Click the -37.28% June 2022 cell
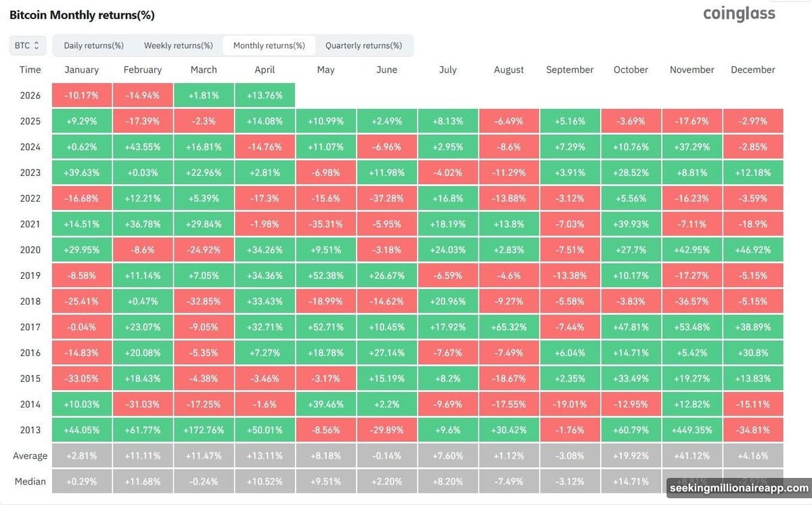 tap(386, 198)
